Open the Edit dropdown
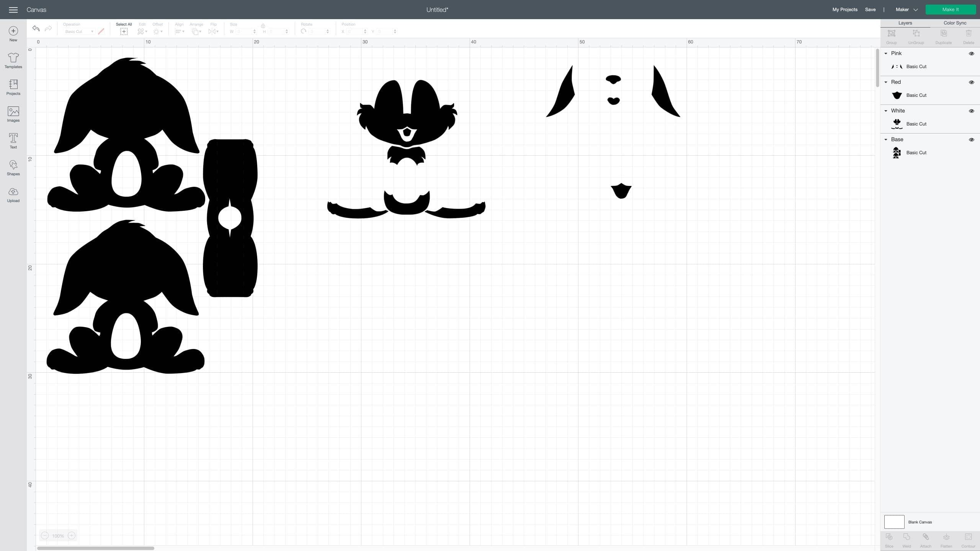 tap(142, 32)
